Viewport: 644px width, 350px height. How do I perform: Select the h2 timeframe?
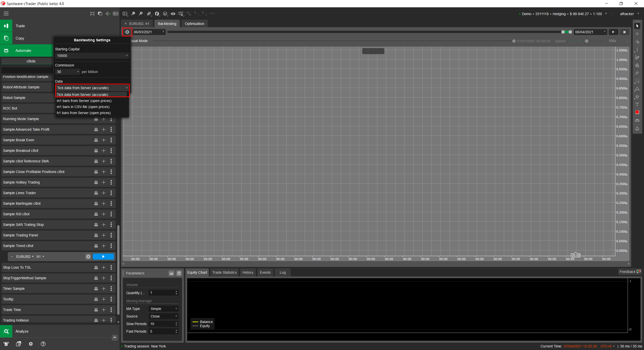click(x=204, y=14)
